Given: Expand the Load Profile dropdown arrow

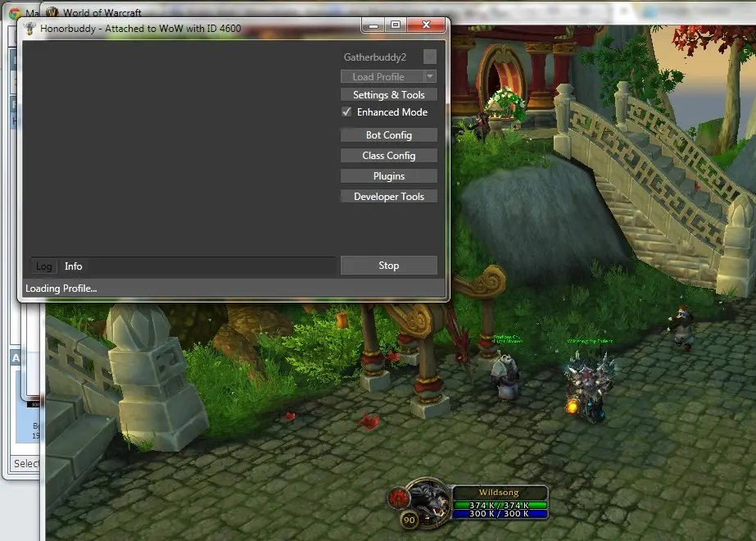Looking at the screenshot, I should pyautogui.click(x=430, y=76).
